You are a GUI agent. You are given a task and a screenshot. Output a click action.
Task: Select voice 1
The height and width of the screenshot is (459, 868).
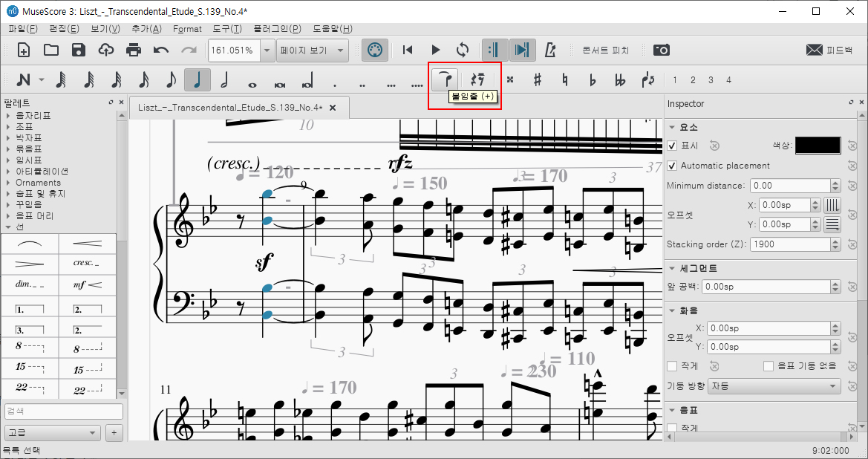(675, 80)
